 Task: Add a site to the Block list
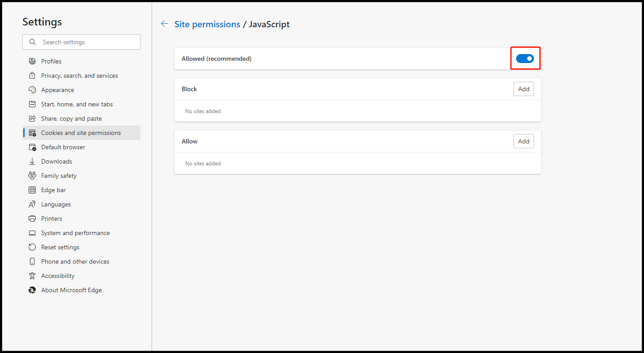tap(524, 89)
